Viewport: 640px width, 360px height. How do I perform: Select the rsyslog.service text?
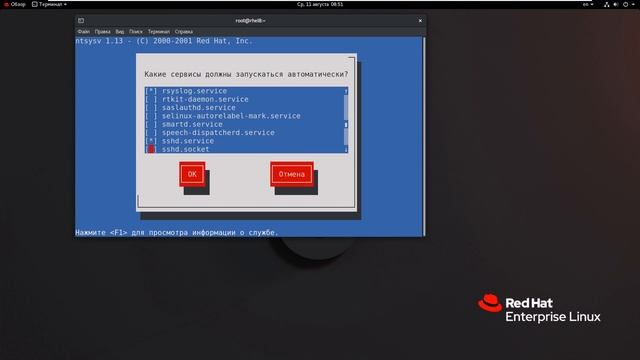point(194,91)
